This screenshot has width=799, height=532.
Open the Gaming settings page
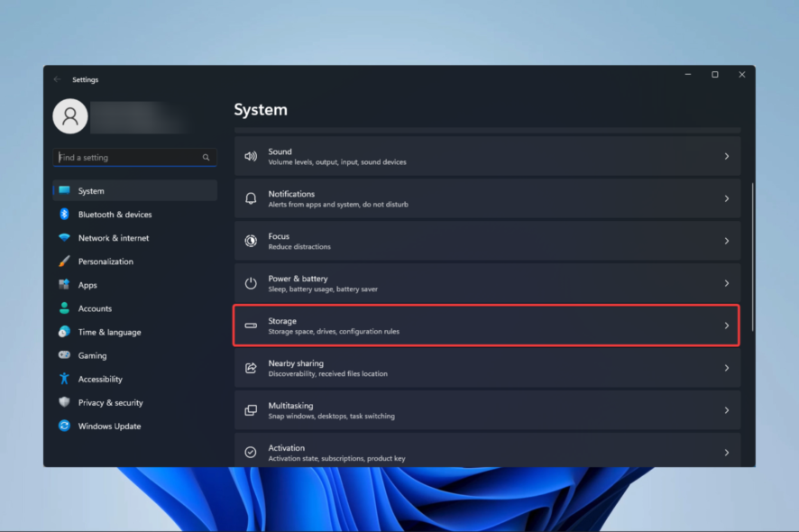[x=135, y=355]
